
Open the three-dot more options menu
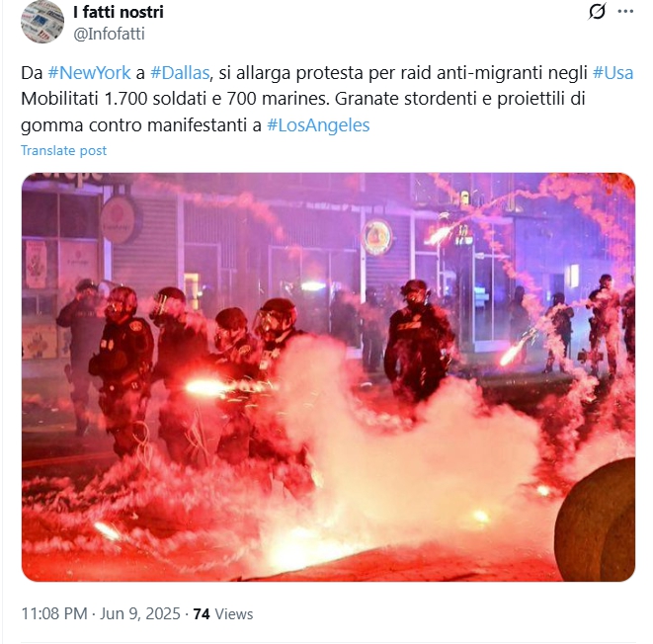point(625,11)
